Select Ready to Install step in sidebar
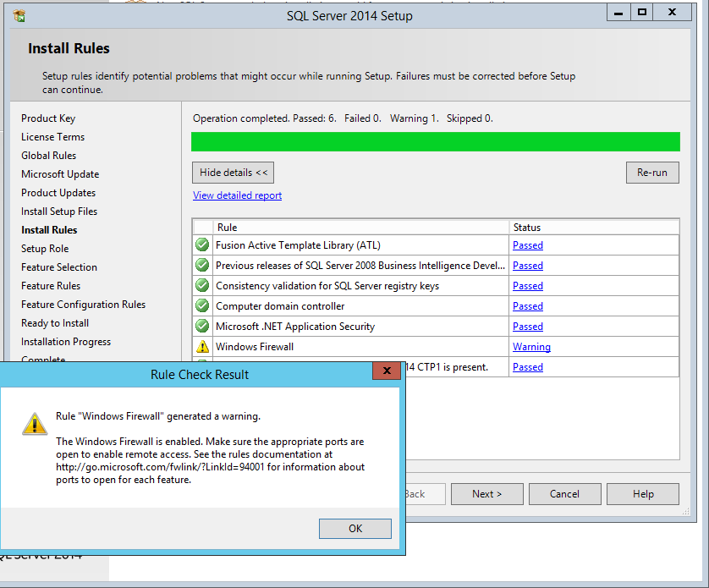709x588 pixels. point(55,323)
